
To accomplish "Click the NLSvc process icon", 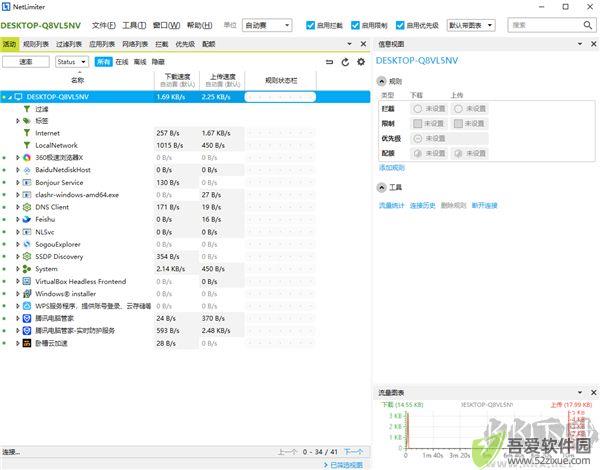I will [27, 232].
